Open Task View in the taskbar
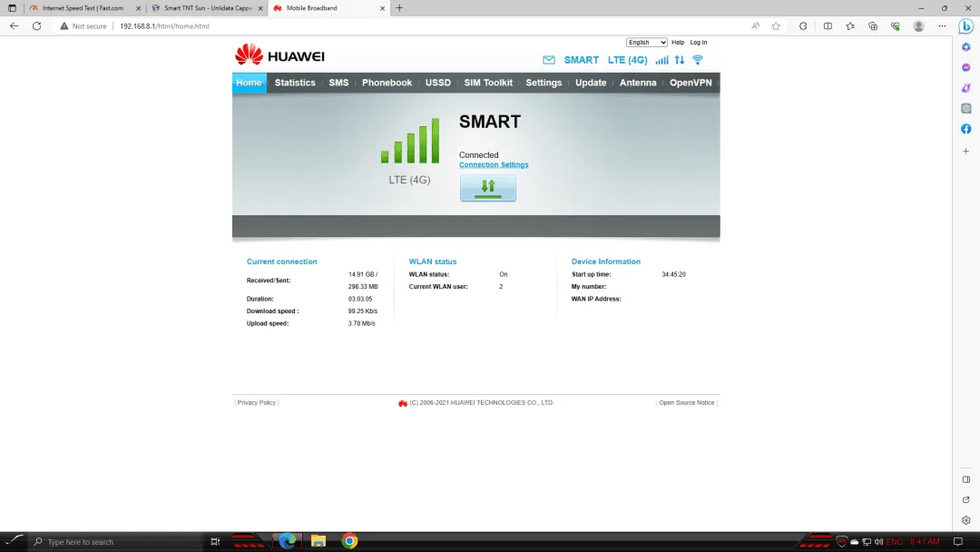This screenshot has width=980, height=552. coord(215,541)
